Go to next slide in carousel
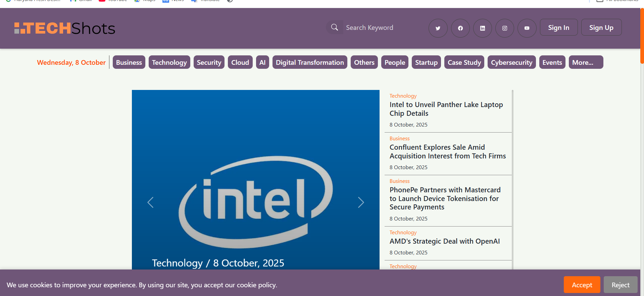 point(361,202)
